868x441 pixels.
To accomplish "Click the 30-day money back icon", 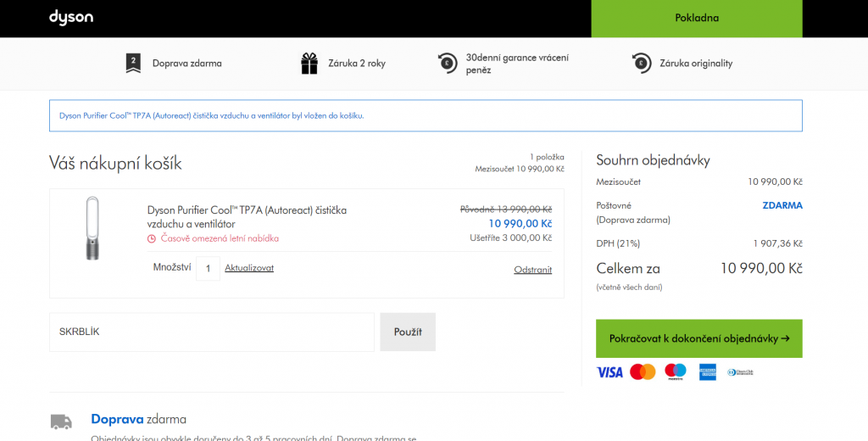I will point(448,63).
